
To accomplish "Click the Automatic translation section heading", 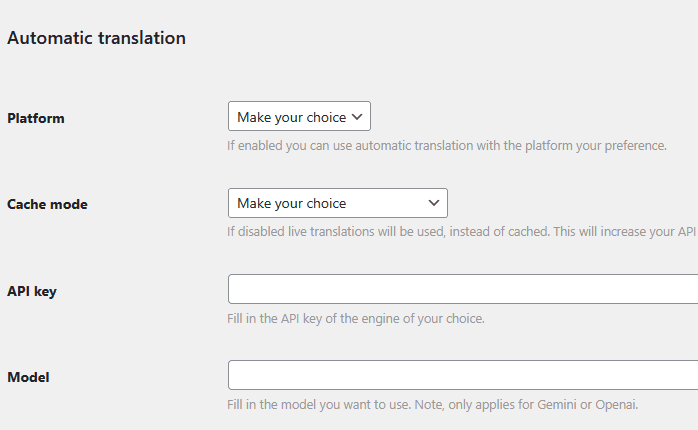I will pyautogui.click(x=96, y=38).
